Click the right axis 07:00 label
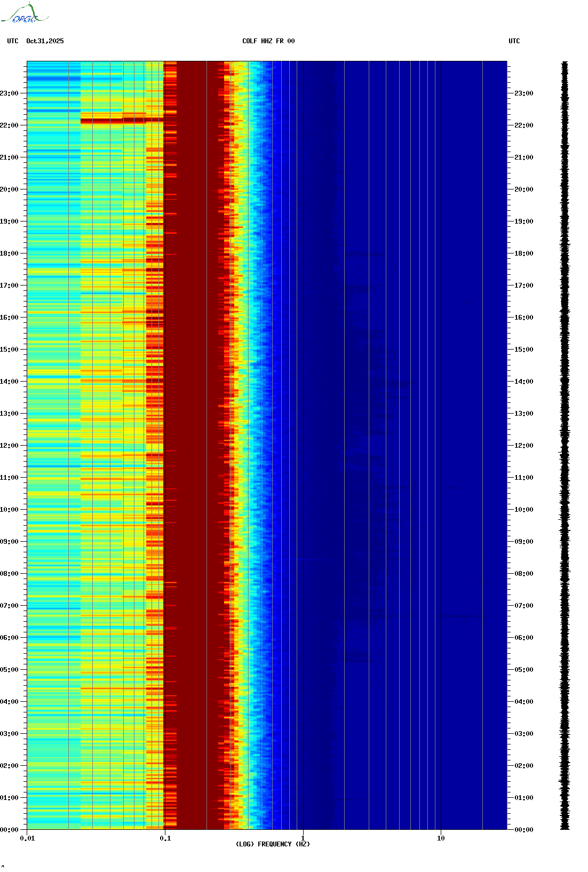 pos(524,606)
